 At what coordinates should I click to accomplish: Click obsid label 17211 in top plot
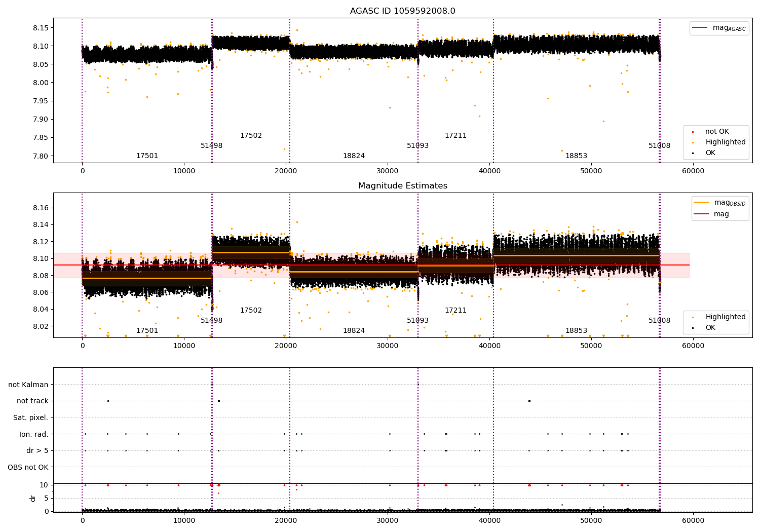tap(456, 136)
